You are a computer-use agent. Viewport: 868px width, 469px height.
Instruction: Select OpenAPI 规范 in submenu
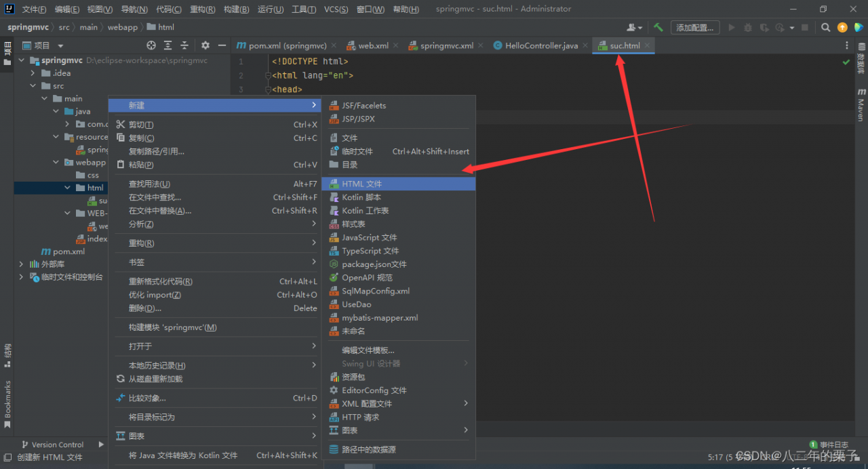click(399, 278)
